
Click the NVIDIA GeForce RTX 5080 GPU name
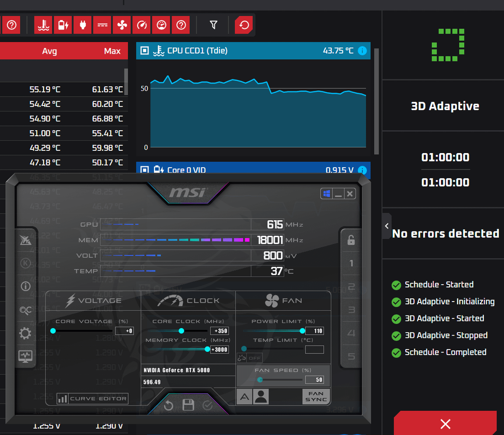(176, 371)
